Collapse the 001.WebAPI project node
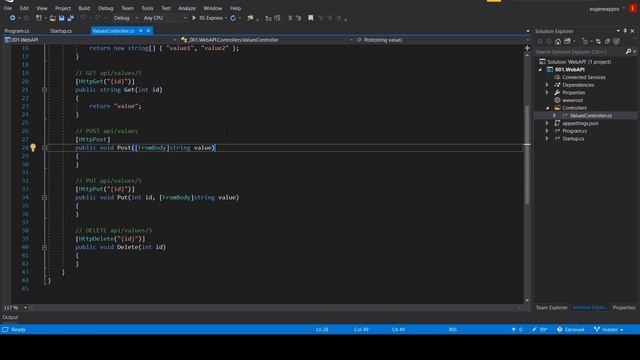Viewport: 640px width, 360px height. [540, 70]
